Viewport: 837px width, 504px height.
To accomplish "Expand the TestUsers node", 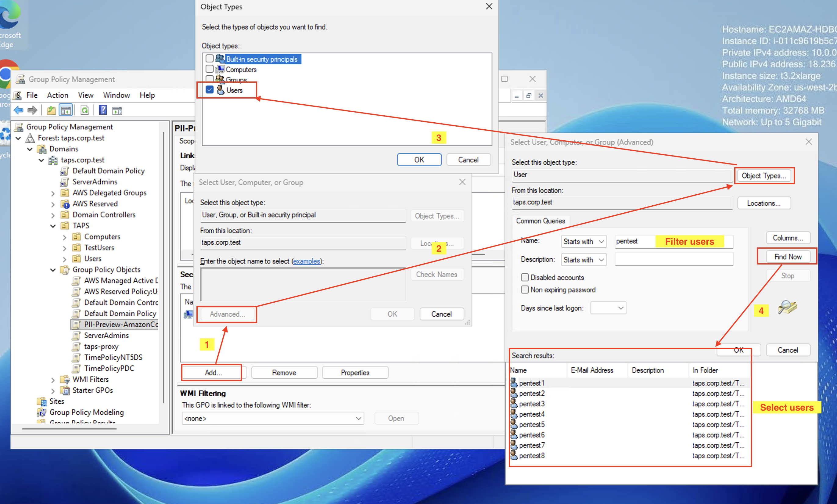I will click(65, 248).
